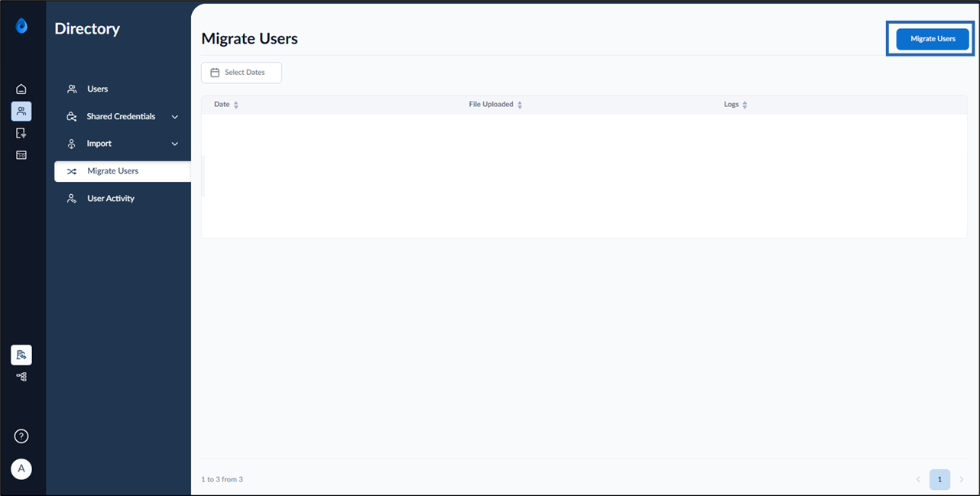Sort by the Logs column arrows
980x496 pixels.
click(745, 105)
